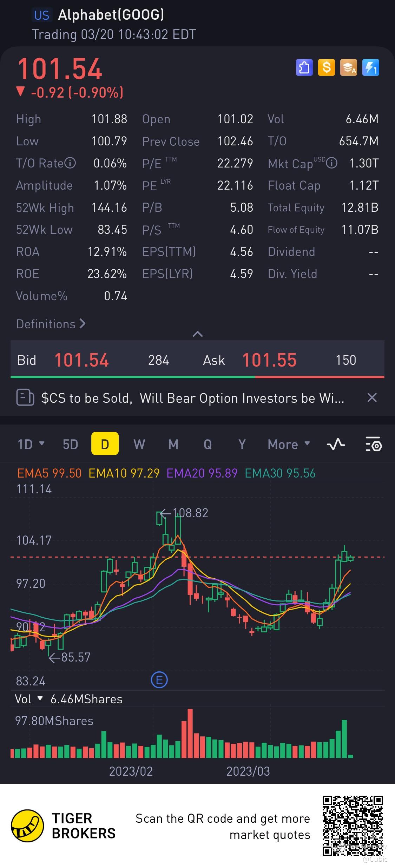Screen dimensions: 395x868
Task: Tap the EMA30 95.56 legend
Action: (280, 473)
